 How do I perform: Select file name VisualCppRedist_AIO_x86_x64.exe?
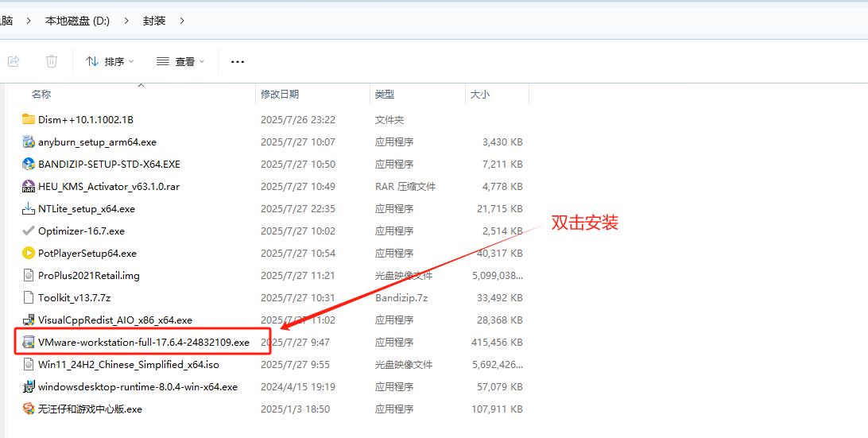click(x=115, y=320)
